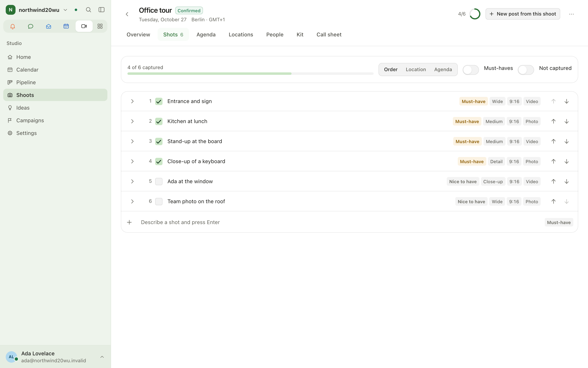Screen dimensions: 588x368
Task: Expand the Stand-up at the board row
Action: pyautogui.click(x=133, y=141)
